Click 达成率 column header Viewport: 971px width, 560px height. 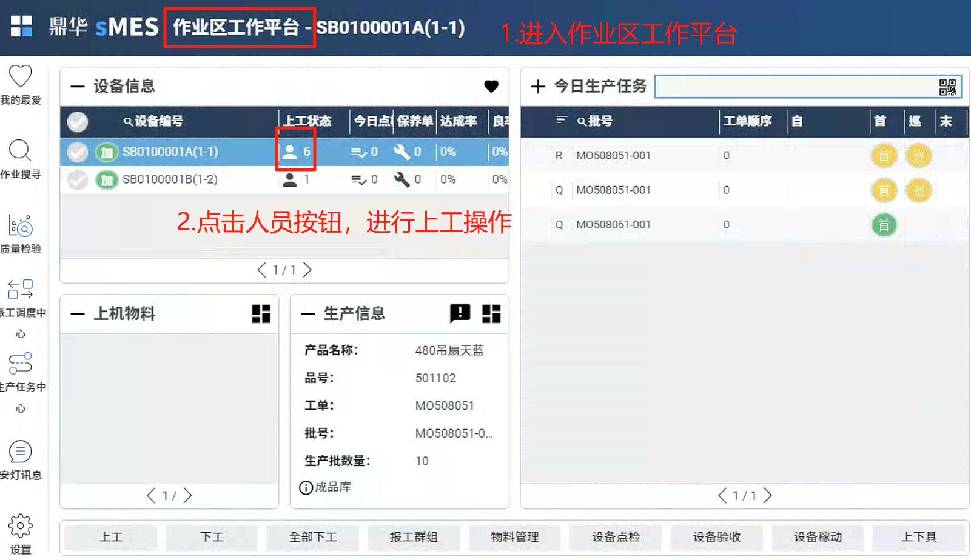point(459,121)
